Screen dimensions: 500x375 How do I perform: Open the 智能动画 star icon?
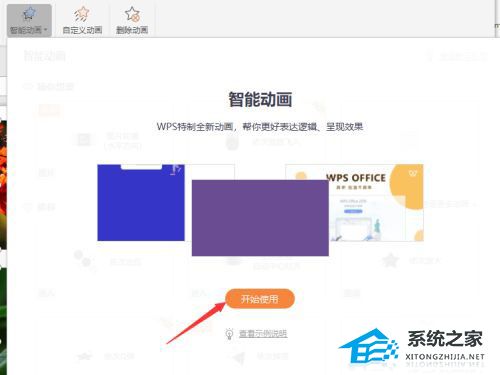[29, 14]
